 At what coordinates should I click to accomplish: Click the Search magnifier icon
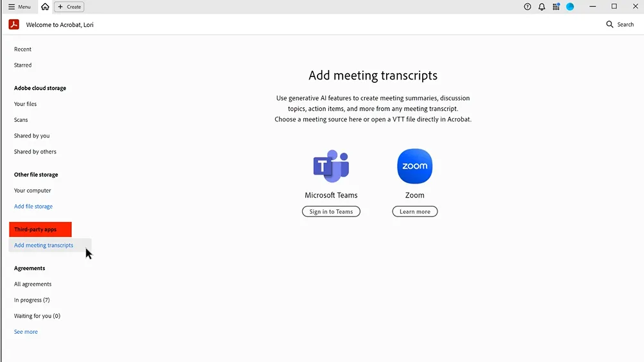[x=609, y=24]
